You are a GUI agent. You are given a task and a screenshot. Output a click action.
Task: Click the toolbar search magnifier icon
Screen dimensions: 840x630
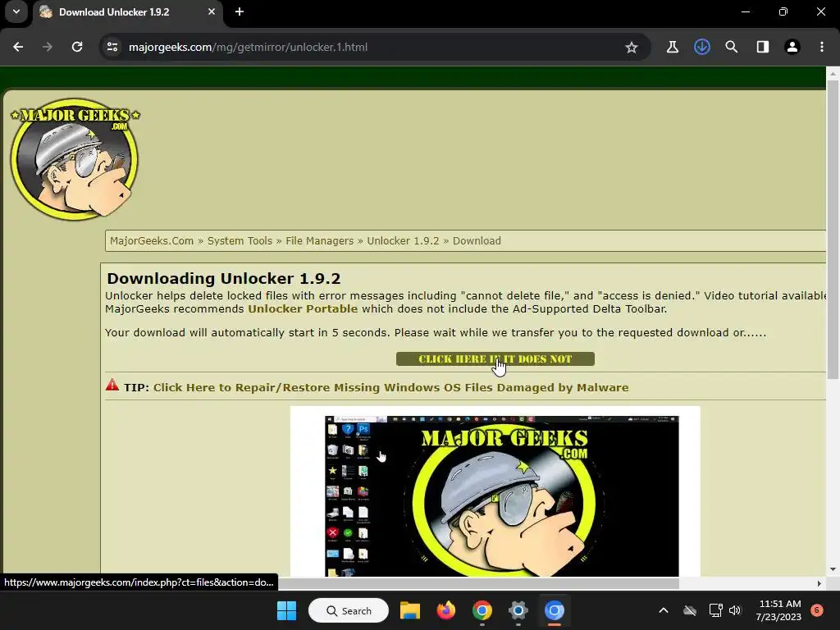click(731, 47)
